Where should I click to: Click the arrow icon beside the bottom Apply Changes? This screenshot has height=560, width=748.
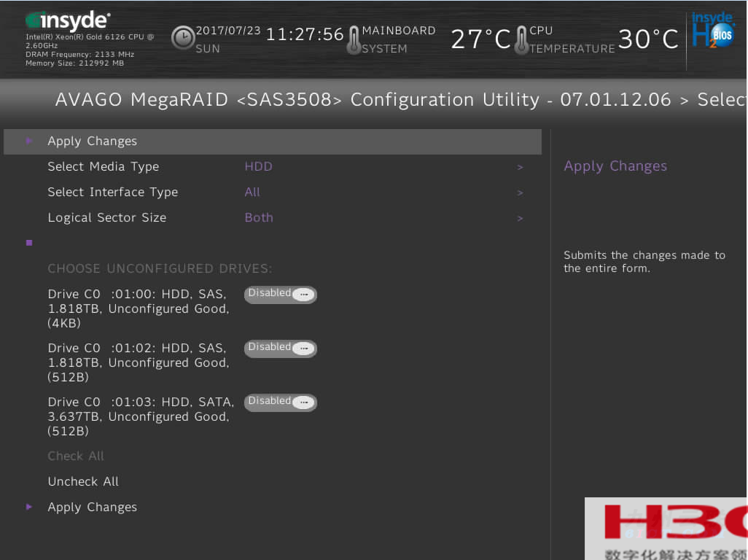coord(29,507)
